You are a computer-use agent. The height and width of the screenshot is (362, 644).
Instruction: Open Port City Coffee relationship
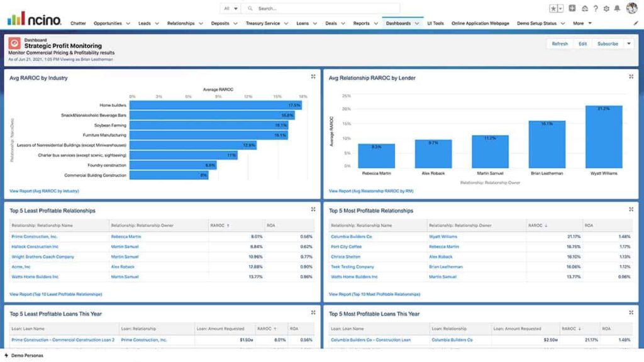[347, 246]
